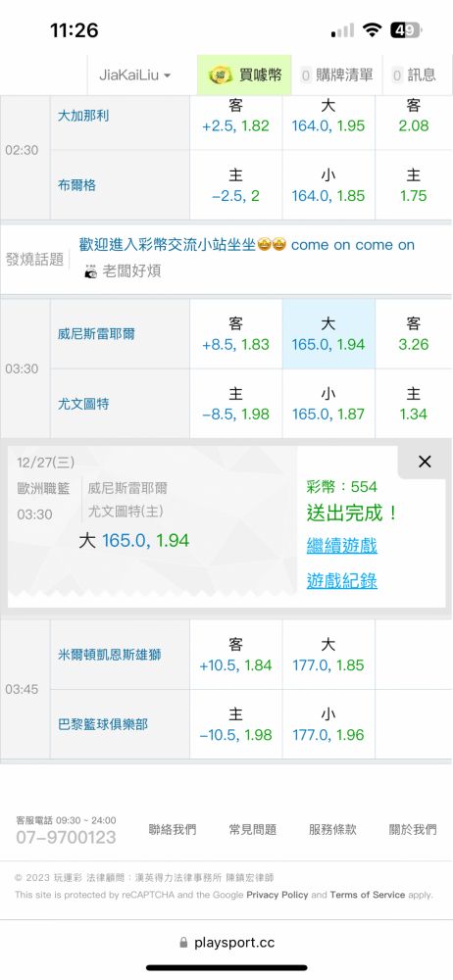Viewport: 453px width, 980px height.
Task: Open 常見問題 FAQ footer link
Action: 252,830
